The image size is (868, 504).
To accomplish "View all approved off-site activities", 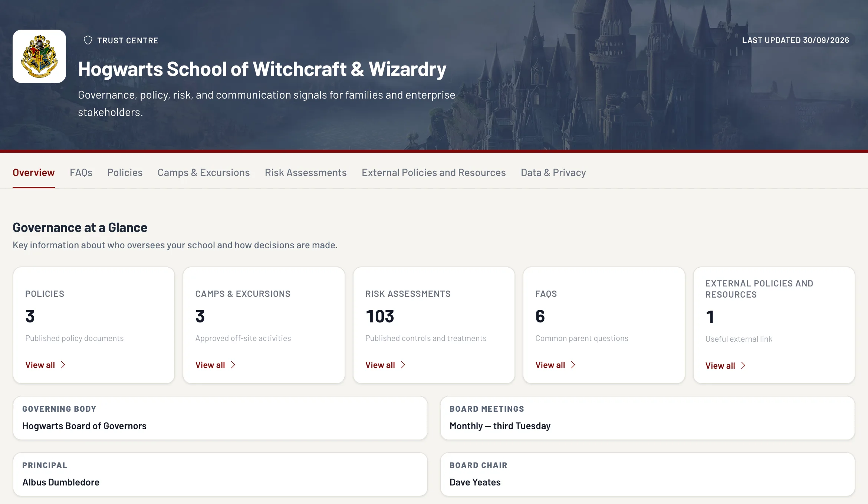I will coord(216,365).
